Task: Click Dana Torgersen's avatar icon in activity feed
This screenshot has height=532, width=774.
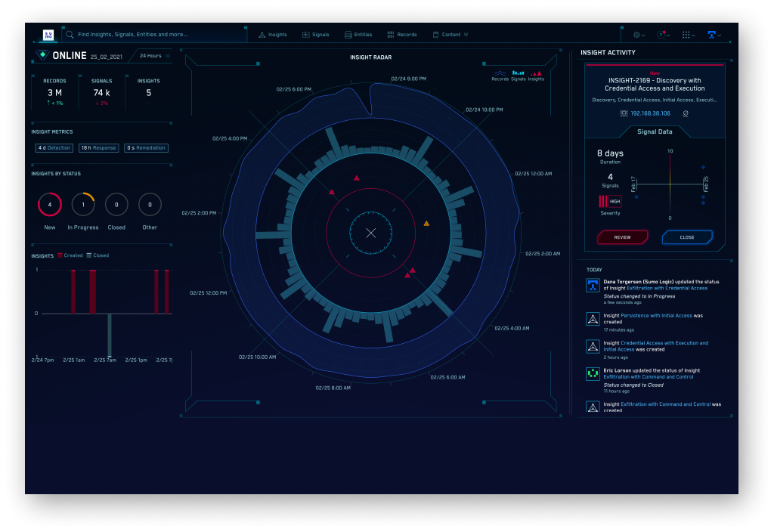Action: (x=592, y=285)
